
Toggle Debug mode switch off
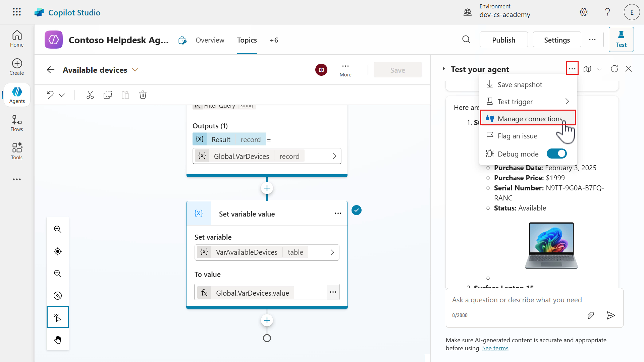(556, 154)
